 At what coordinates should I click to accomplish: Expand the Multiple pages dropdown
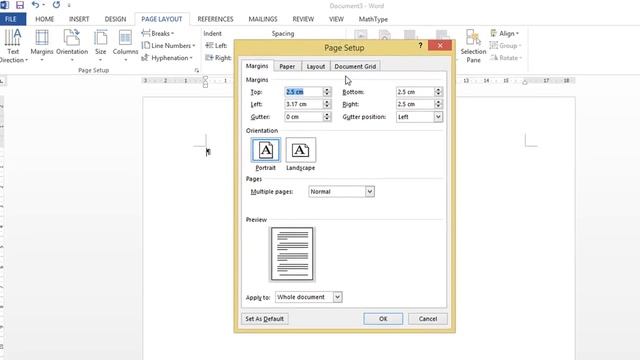point(370,191)
